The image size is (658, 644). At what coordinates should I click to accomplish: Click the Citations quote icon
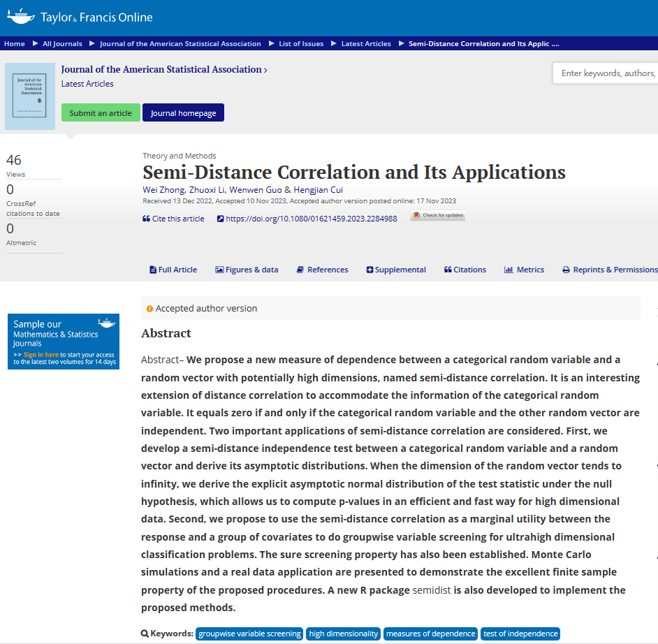point(448,270)
